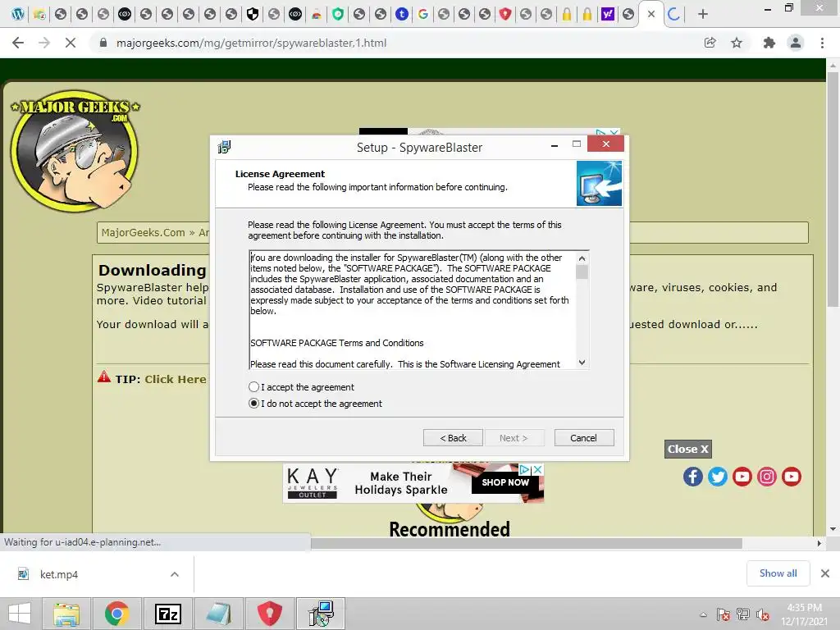
Task: Go back in the Chrome browser
Action: pyautogui.click(x=18, y=43)
